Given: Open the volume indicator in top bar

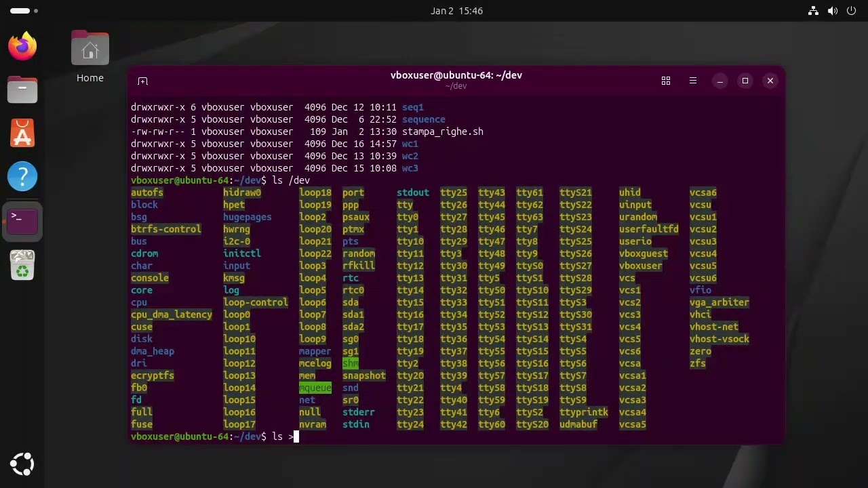Looking at the screenshot, I should pyautogui.click(x=832, y=11).
